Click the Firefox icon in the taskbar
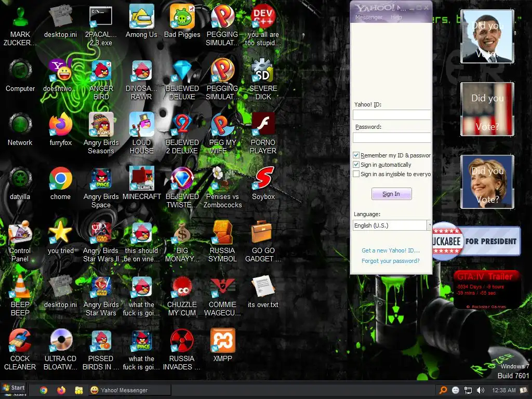 pyautogui.click(x=61, y=390)
